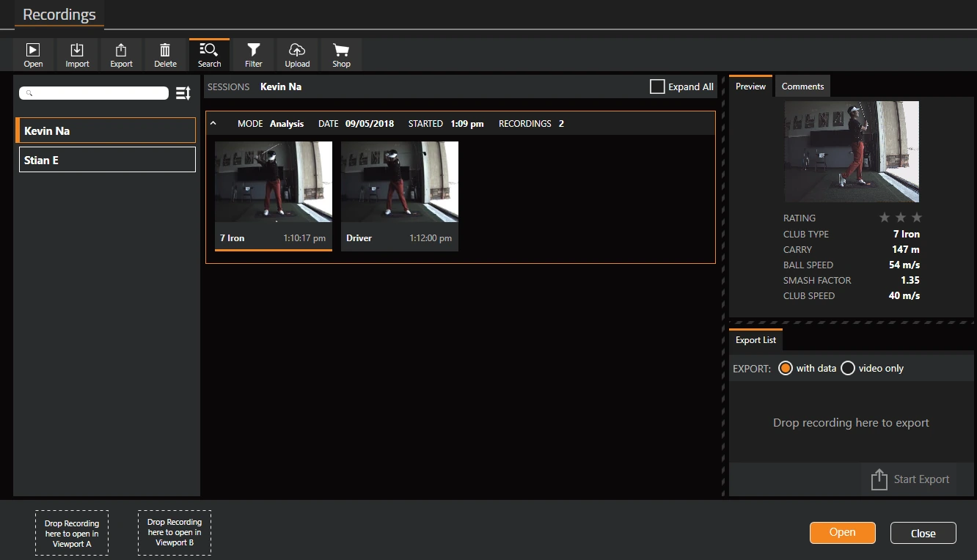
Task: Switch to the Comments tab
Action: click(x=802, y=86)
